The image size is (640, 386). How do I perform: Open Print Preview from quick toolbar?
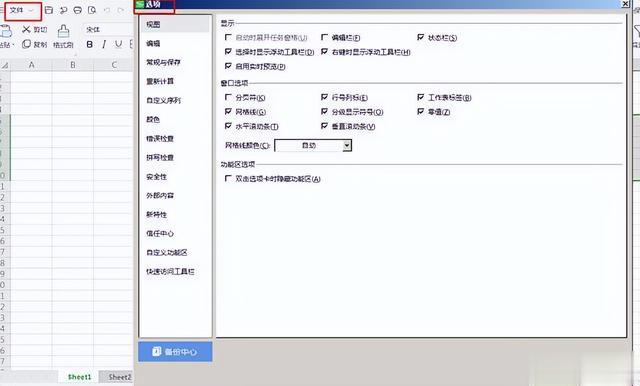coord(92,10)
